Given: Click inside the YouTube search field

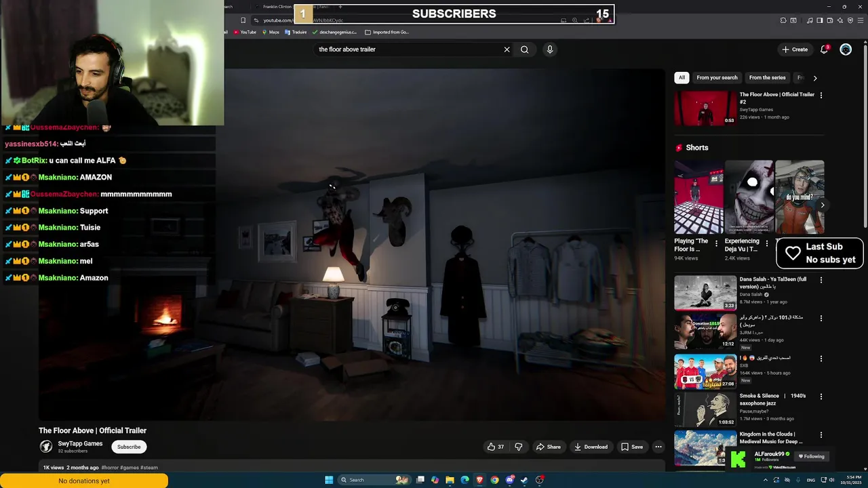Looking at the screenshot, I should [x=407, y=49].
